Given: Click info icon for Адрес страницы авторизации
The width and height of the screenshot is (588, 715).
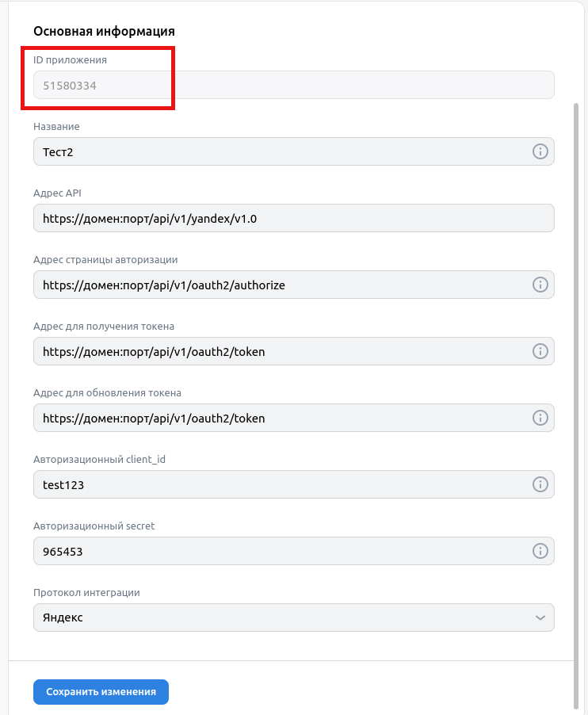Looking at the screenshot, I should [540, 285].
